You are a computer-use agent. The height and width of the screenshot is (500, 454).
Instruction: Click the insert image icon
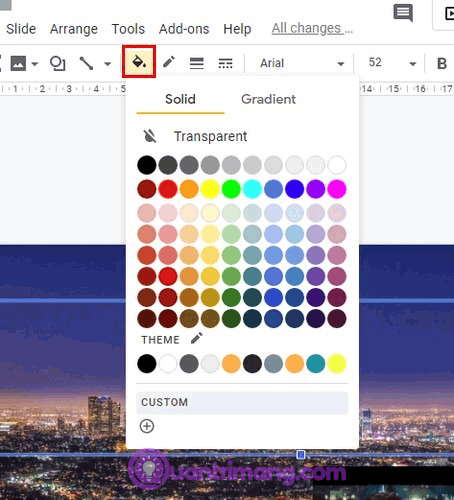18,63
